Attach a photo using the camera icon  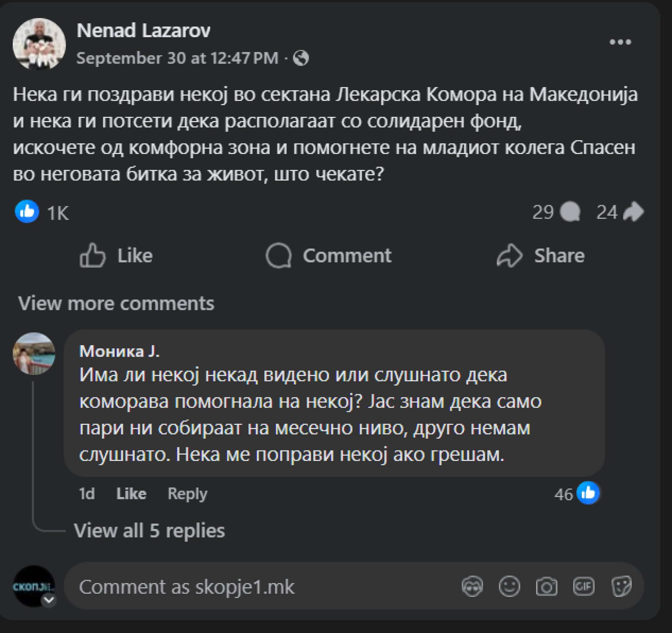point(546,586)
